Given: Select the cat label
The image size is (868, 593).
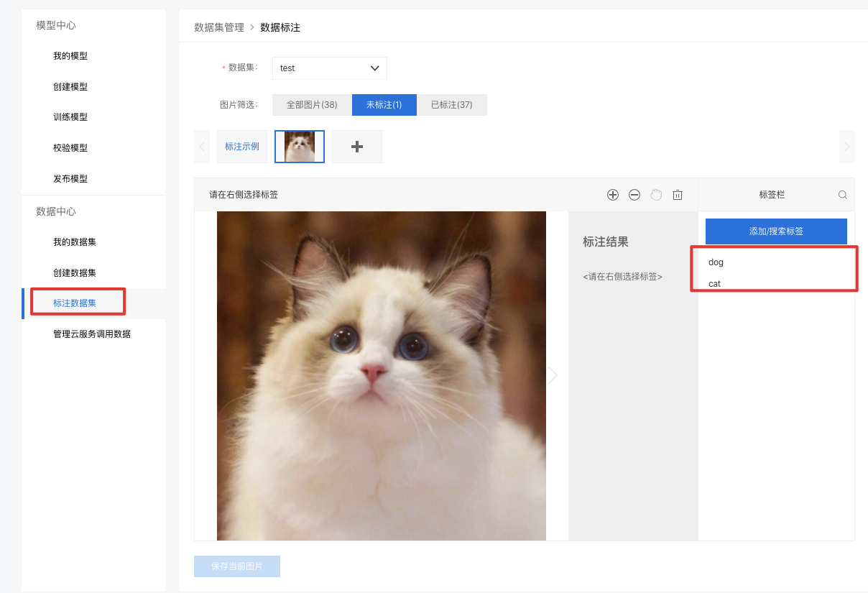Looking at the screenshot, I should [x=714, y=283].
